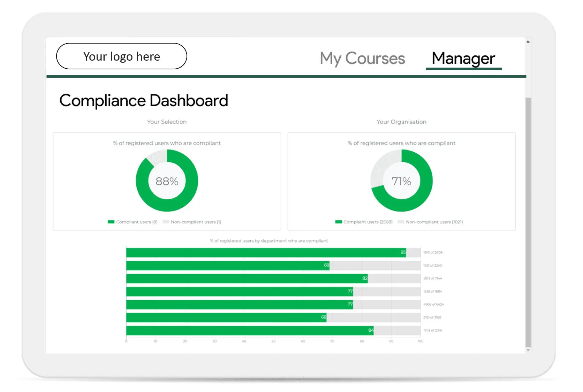This screenshot has width=583, height=392.
Task: Click the '1910 of 2008' bar label
Action: [x=433, y=253]
